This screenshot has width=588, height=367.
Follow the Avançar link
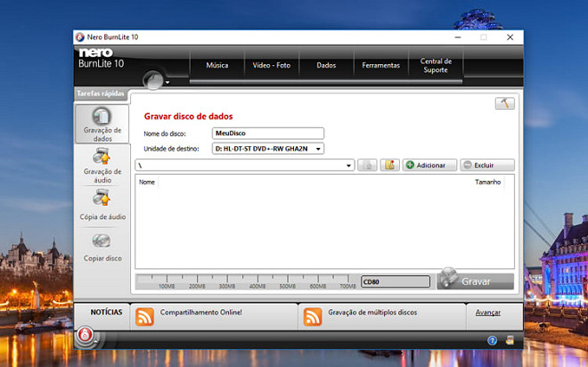click(x=488, y=313)
